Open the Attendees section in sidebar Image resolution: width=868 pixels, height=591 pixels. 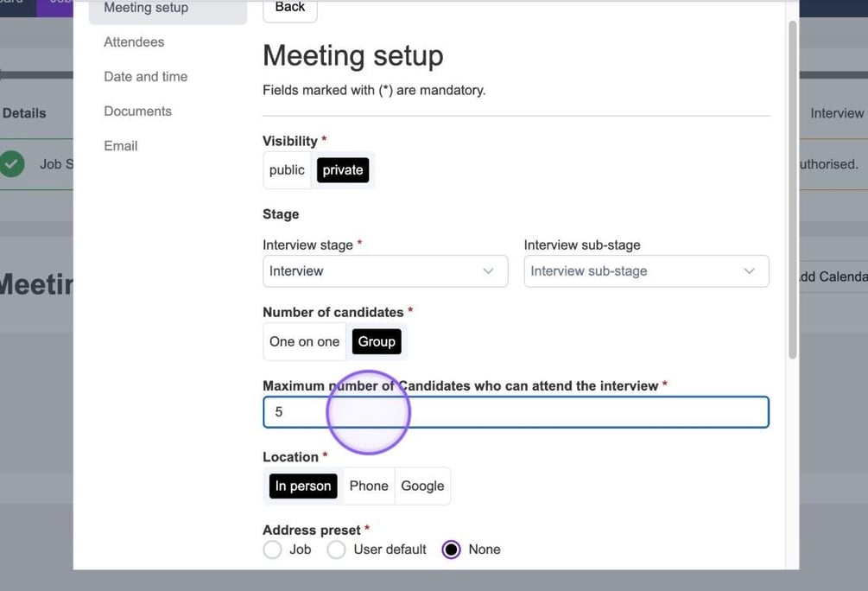pyautogui.click(x=134, y=42)
